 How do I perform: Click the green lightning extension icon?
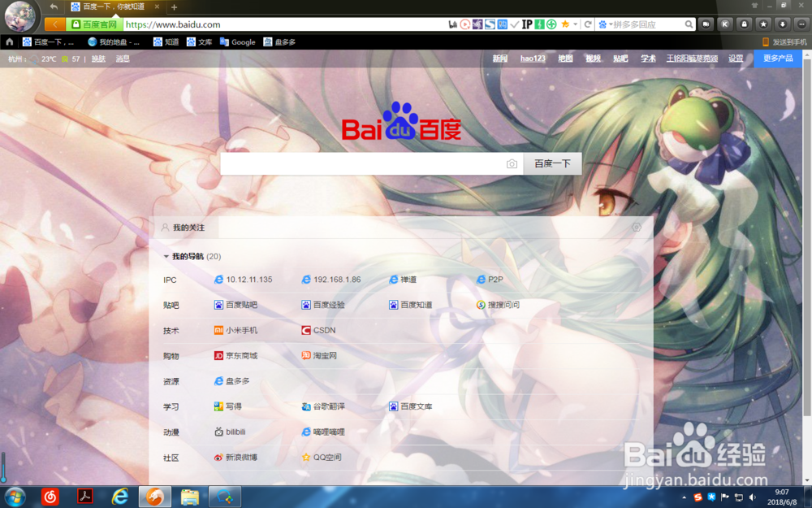tap(540, 24)
